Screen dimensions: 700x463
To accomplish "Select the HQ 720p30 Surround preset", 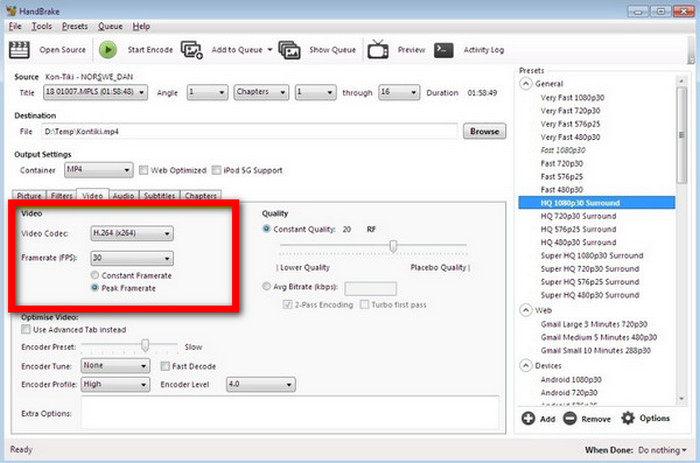I will click(578, 216).
